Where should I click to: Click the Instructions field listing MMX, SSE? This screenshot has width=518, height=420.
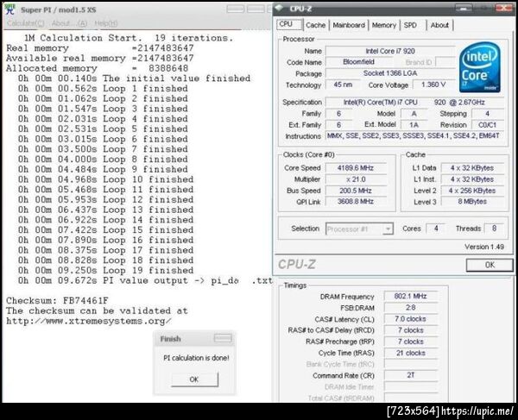415,136
